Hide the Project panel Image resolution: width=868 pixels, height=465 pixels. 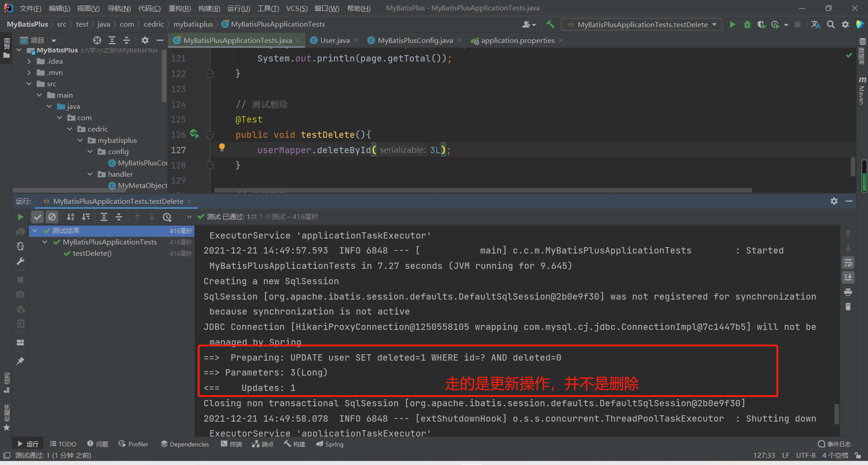tap(160, 40)
